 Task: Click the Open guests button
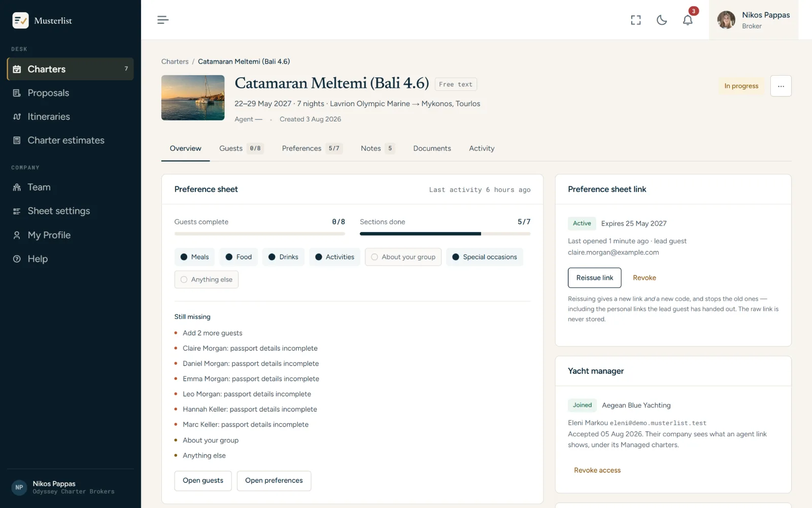tap(203, 481)
